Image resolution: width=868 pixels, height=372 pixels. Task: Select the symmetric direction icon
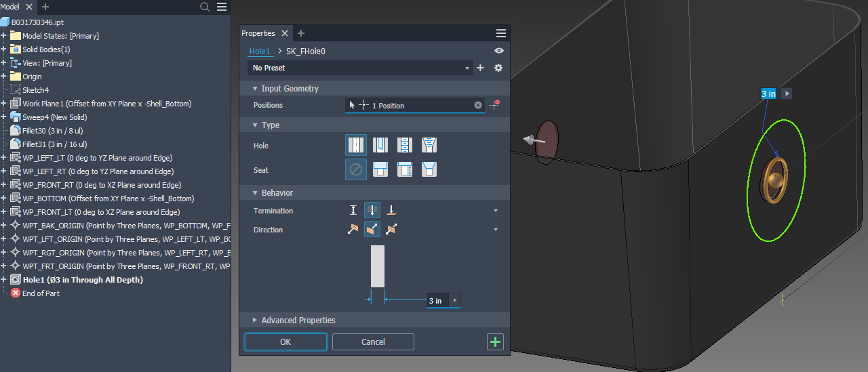(391, 230)
